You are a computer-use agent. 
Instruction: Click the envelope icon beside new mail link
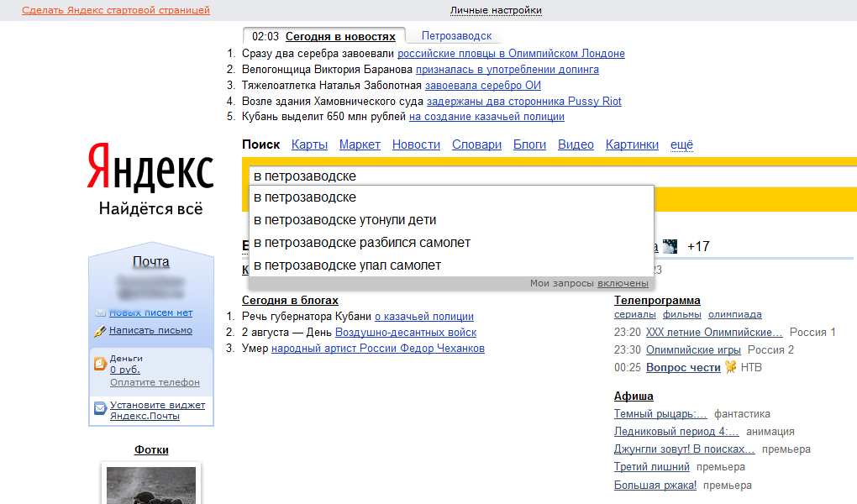tap(101, 313)
